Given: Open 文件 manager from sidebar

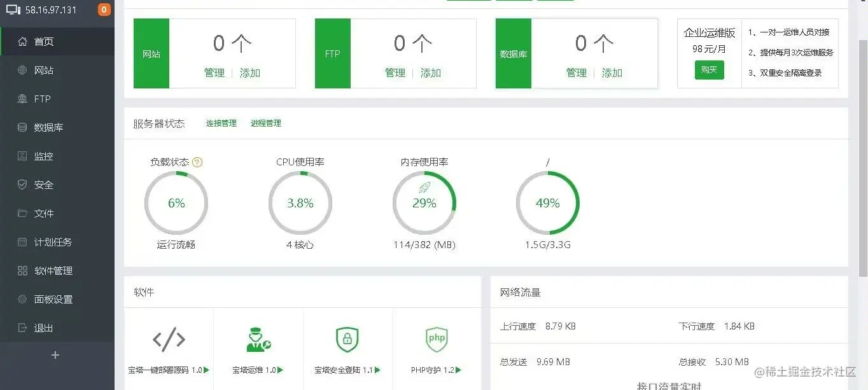Looking at the screenshot, I should (x=57, y=213).
